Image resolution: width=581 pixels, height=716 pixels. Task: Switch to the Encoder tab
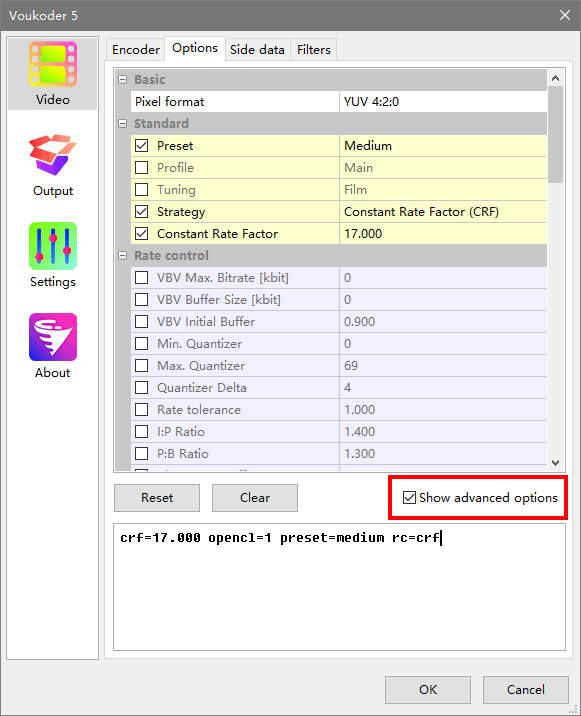point(136,49)
